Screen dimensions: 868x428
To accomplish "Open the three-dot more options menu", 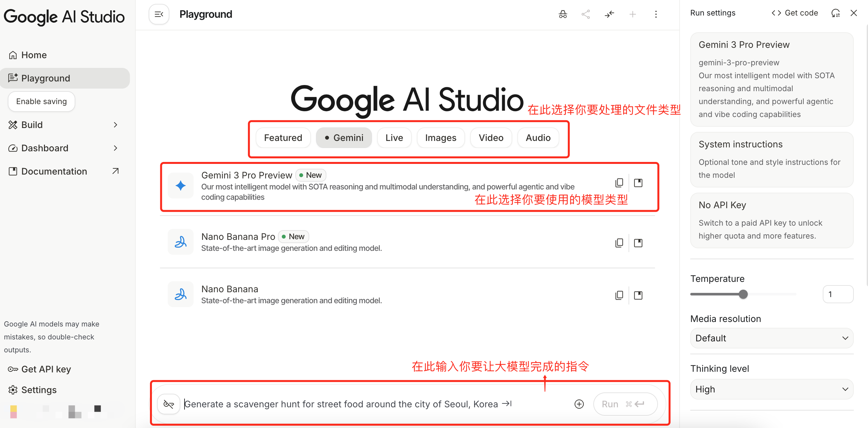I will click(x=656, y=14).
